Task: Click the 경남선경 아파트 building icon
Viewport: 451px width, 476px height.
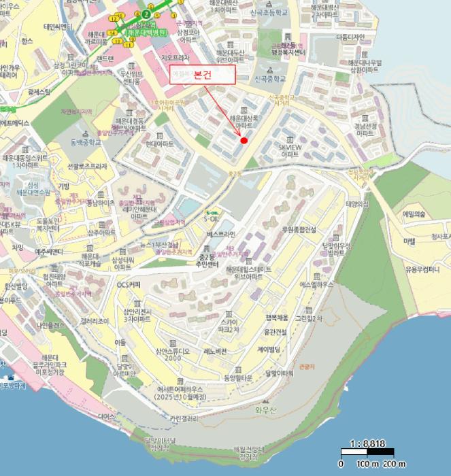Action: click(365, 117)
